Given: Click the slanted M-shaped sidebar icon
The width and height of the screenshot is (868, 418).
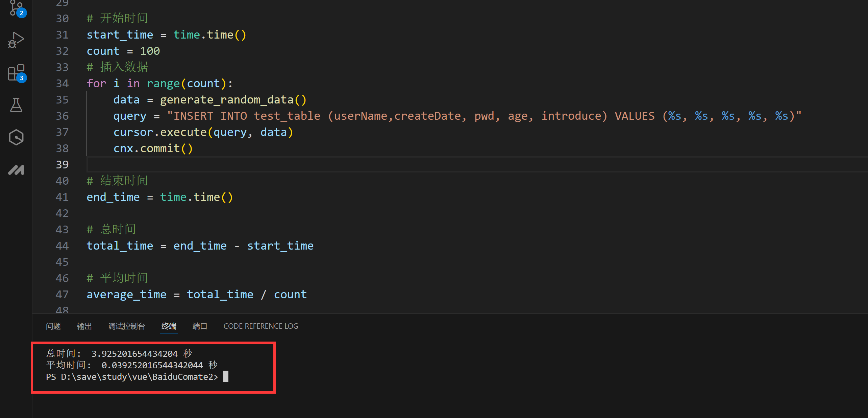Looking at the screenshot, I should (x=16, y=170).
